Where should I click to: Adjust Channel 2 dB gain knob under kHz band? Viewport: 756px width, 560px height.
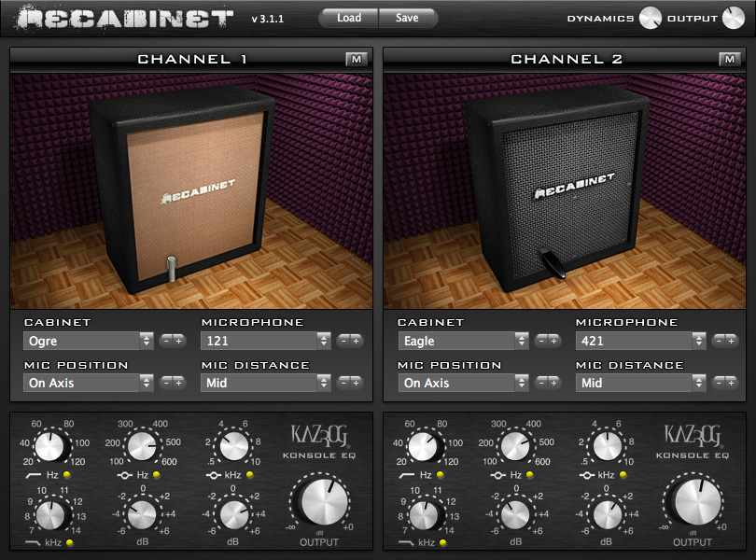click(x=607, y=514)
